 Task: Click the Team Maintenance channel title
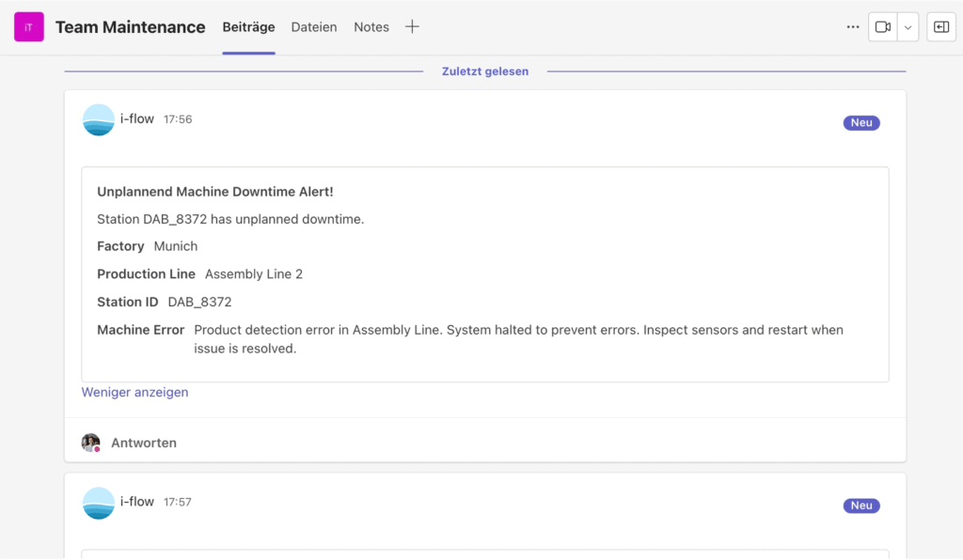[130, 26]
